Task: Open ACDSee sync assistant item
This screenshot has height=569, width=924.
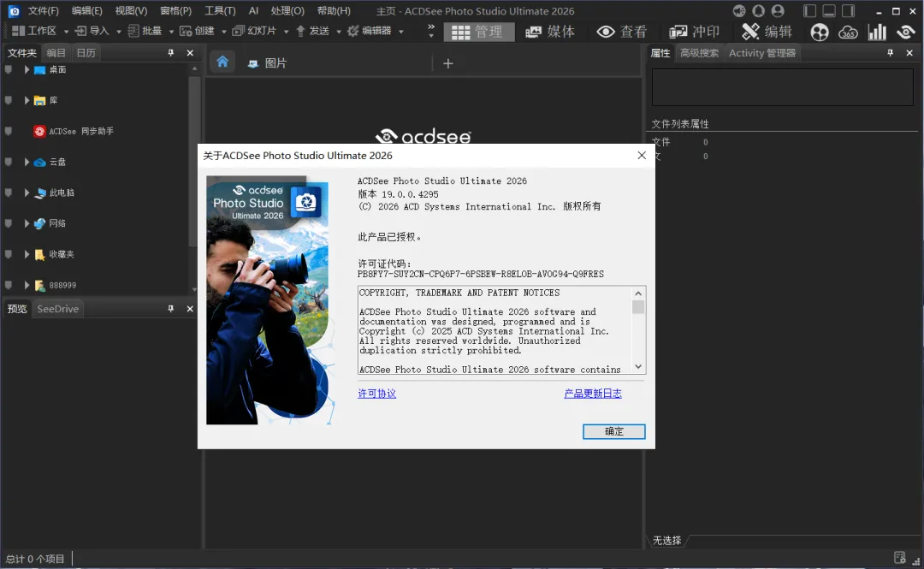Action: 74,131
